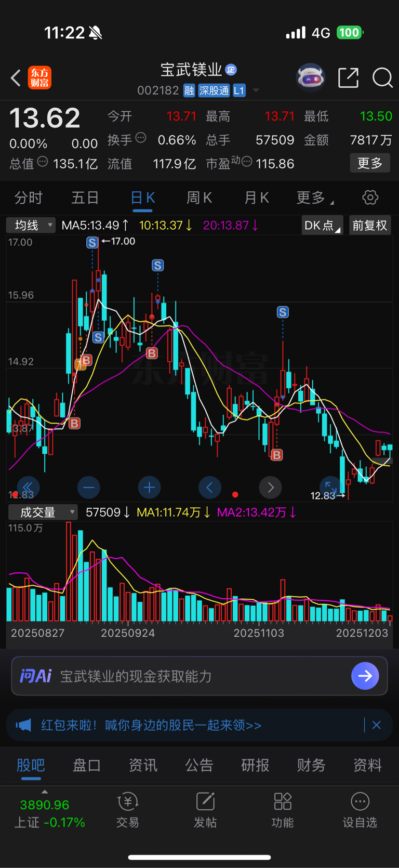399x868 pixels.
Task: Open 股吧 tab
Action: (31, 765)
